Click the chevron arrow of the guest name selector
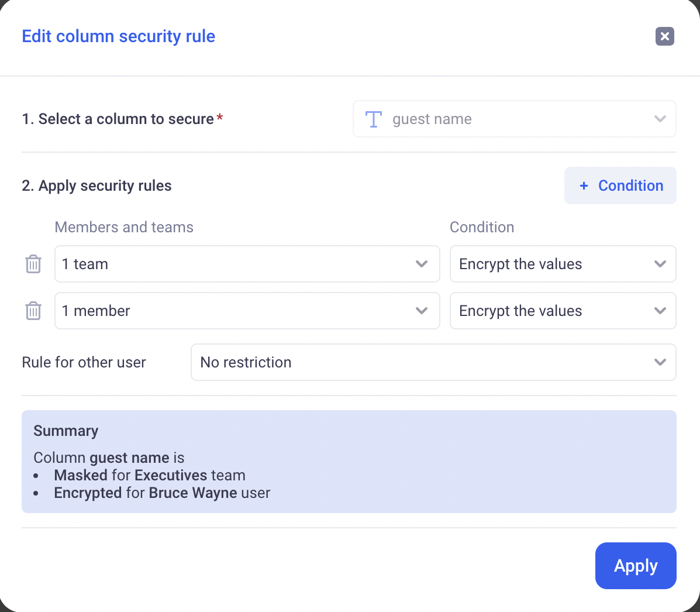The width and height of the screenshot is (700, 612). (660, 119)
